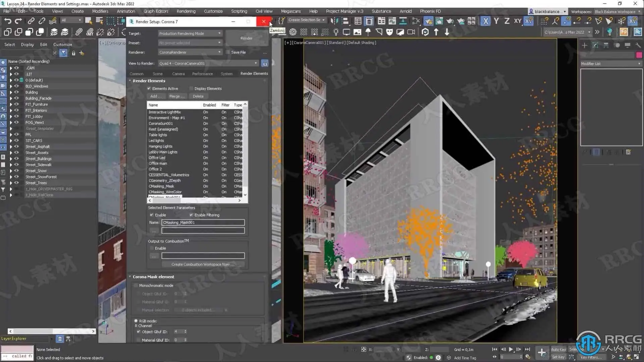Toggle Elements Active checkbox
The height and width of the screenshot is (362, 644).
tap(149, 88)
